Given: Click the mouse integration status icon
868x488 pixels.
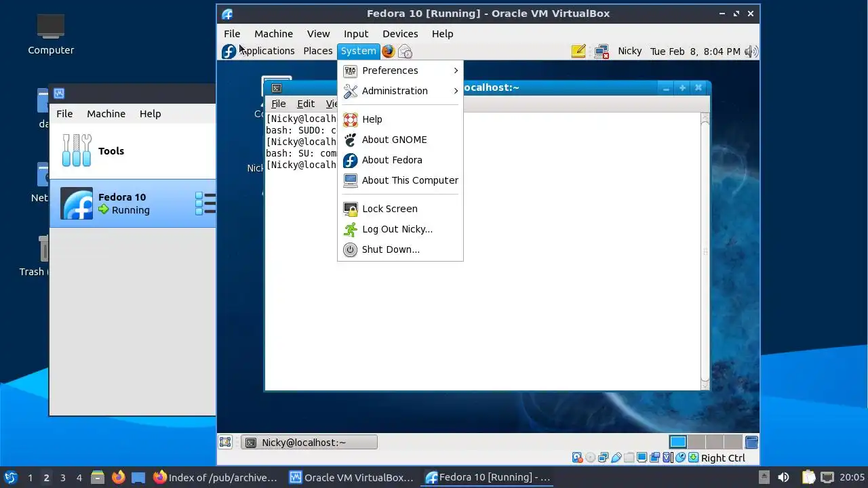Looking at the screenshot, I should click(680, 458).
